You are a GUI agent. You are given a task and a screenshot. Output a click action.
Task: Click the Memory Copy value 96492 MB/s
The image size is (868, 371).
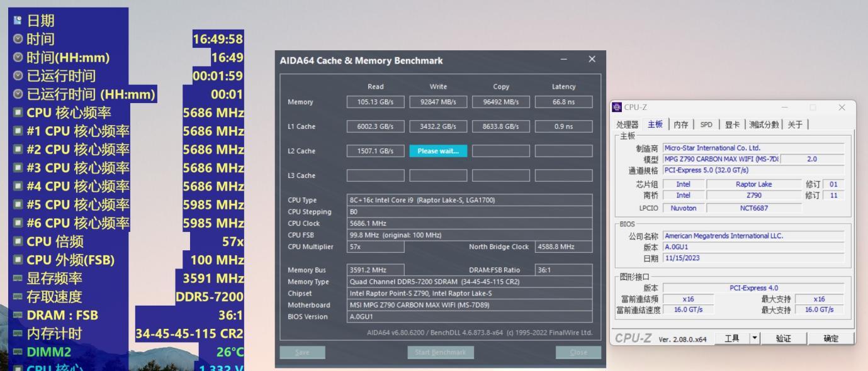coord(501,102)
